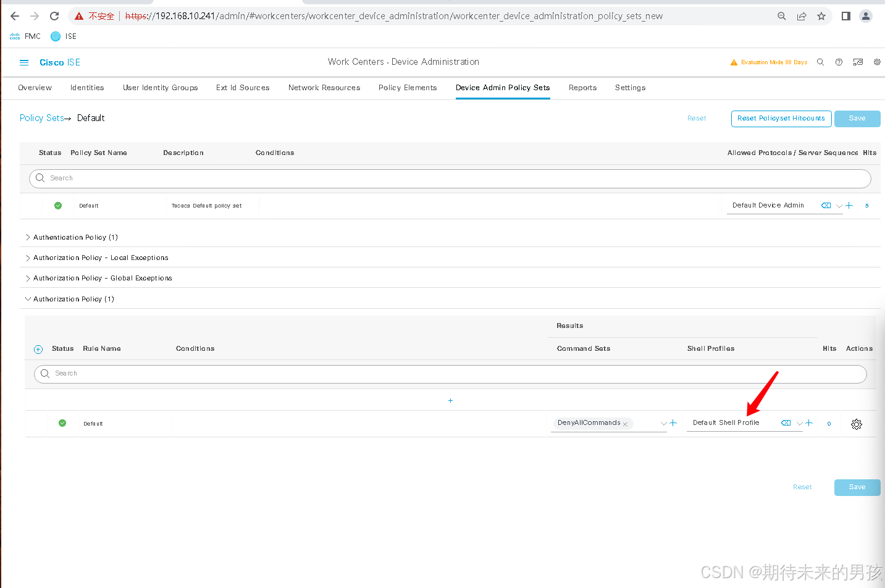Focus the authorization rules Search field

(450, 374)
